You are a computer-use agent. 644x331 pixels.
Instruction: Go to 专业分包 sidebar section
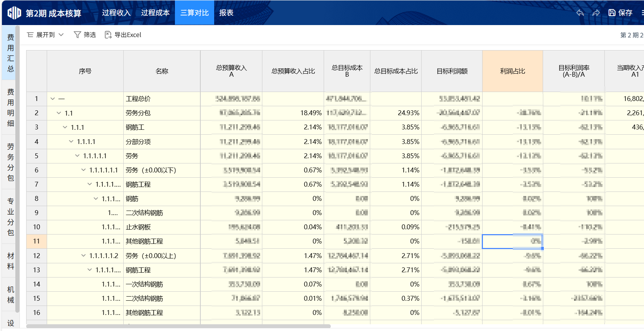[x=10, y=217]
